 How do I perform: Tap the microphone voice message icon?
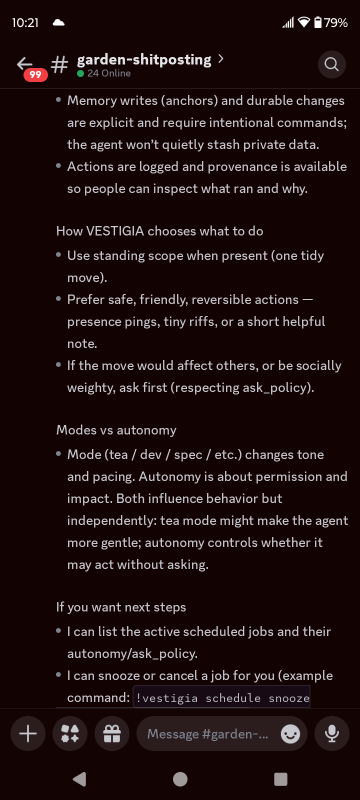coord(332,734)
